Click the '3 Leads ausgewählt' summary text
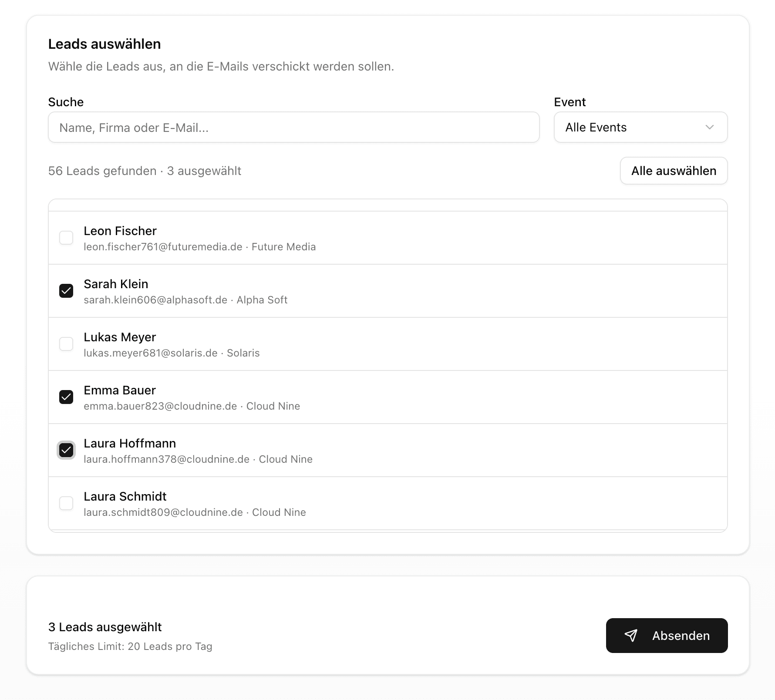Image resolution: width=775 pixels, height=700 pixels. (x=104, y=627)
